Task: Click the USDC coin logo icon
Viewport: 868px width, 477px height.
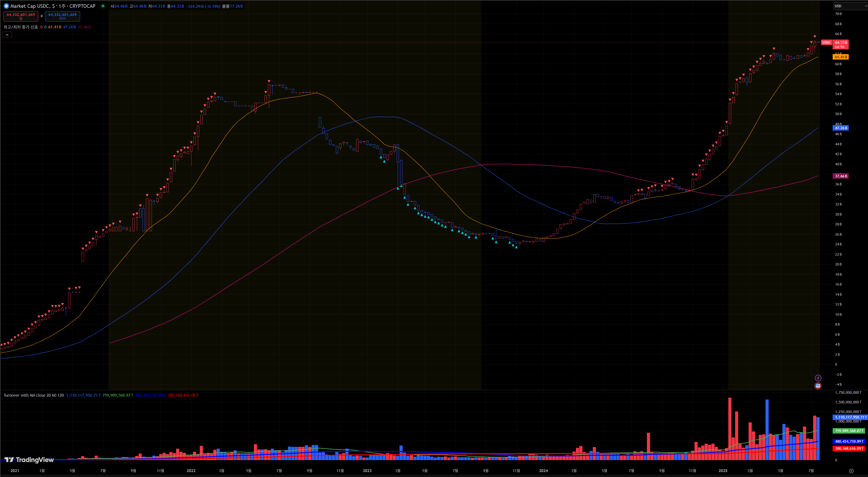Action: (x=6, y=6)
